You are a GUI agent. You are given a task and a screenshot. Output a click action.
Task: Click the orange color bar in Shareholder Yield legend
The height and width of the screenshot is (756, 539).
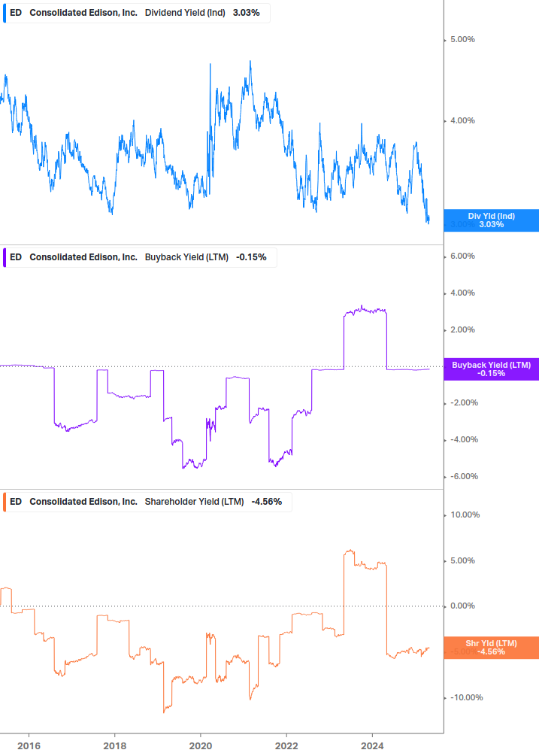coord(5,502)
